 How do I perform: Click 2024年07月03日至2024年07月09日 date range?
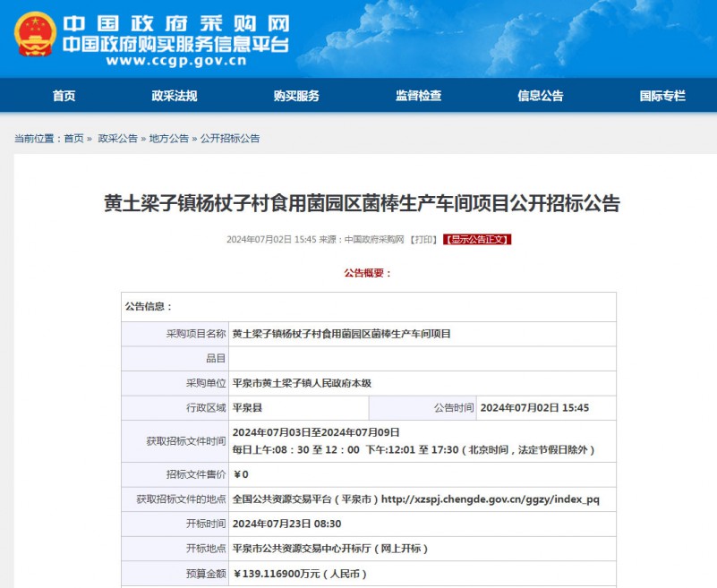point(316,432)
